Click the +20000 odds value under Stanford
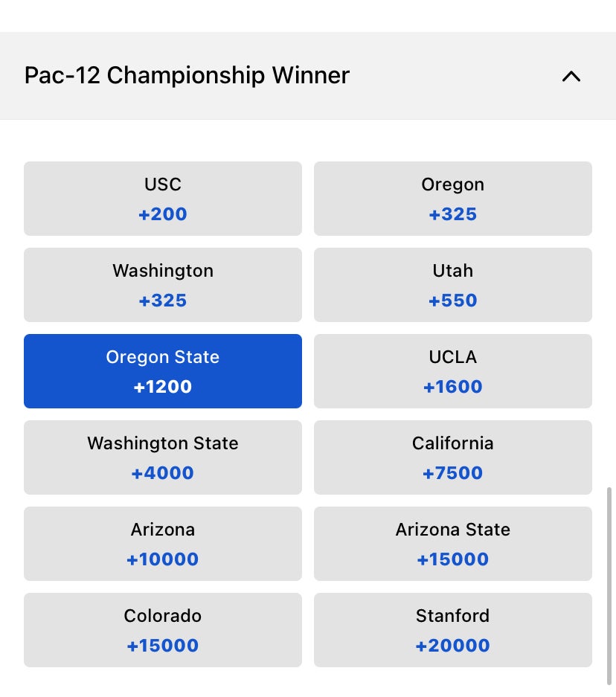The height and width of the screenshot is (697, 616). coord(452,646)
